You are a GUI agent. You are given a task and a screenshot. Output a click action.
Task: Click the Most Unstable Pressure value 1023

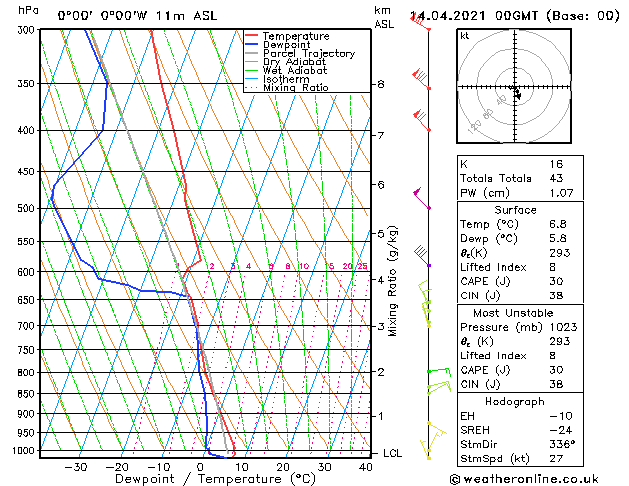563,327
